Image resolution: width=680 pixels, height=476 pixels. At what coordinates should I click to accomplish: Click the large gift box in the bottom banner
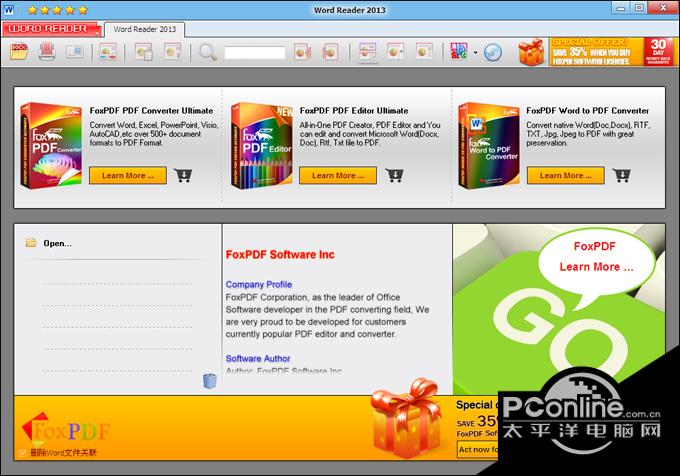tap(405, 418)
